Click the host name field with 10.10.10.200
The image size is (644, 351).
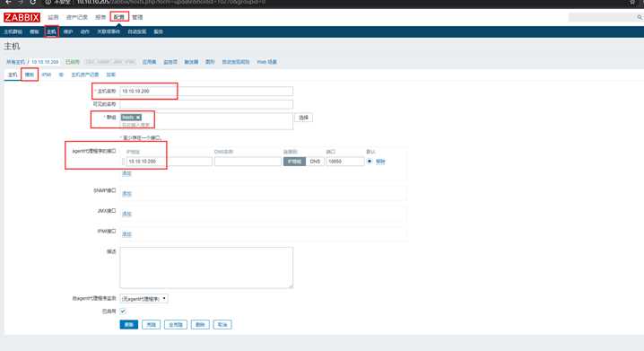(x=206, y=91)
